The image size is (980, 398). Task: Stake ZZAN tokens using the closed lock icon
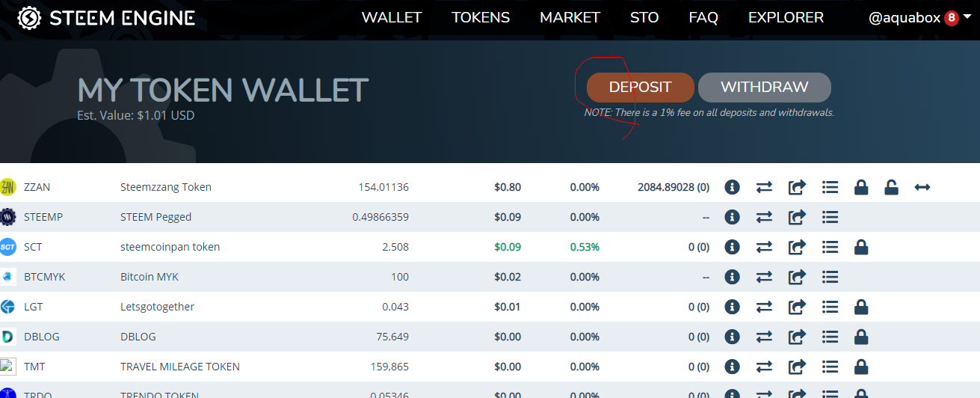click(861, 187)
